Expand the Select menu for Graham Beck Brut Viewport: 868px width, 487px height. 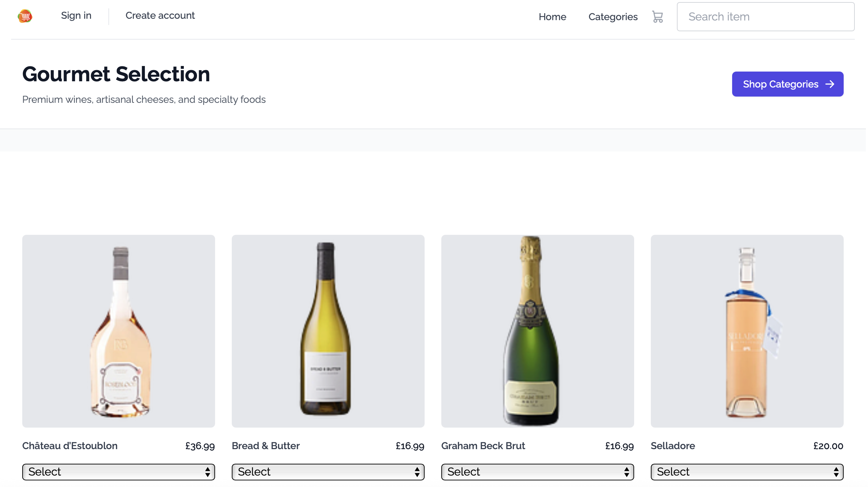click(538, 472)
